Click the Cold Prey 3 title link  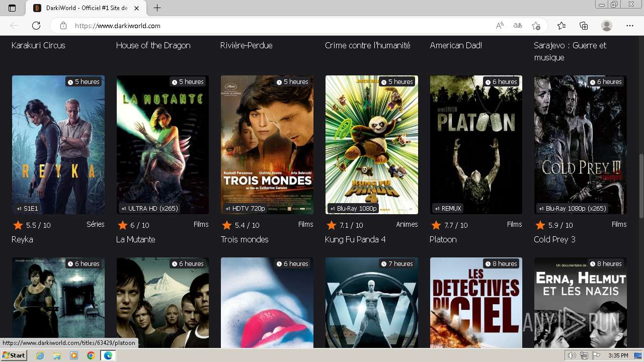pyautogui.click(x=554, y=239)
